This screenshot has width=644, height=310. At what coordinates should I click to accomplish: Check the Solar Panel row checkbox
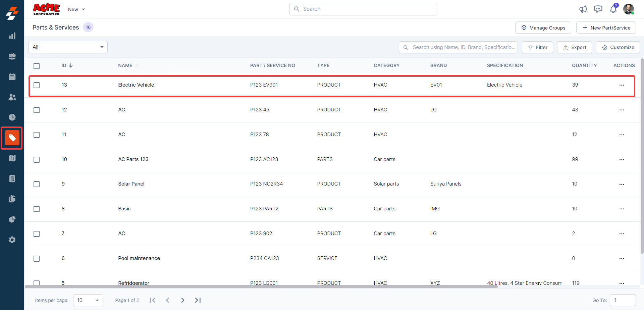click(37, 184)
